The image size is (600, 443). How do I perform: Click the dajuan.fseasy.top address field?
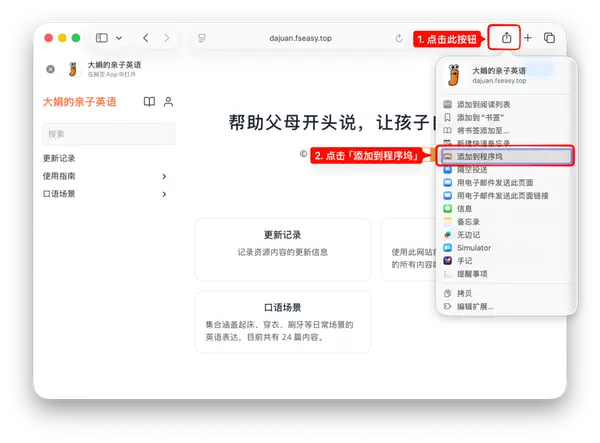point(300,38)
